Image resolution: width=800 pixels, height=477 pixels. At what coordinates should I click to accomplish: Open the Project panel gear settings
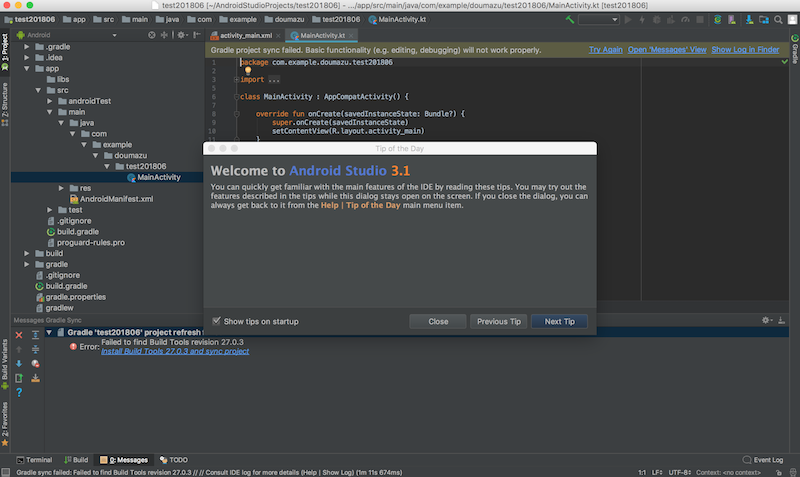[181, 35]
